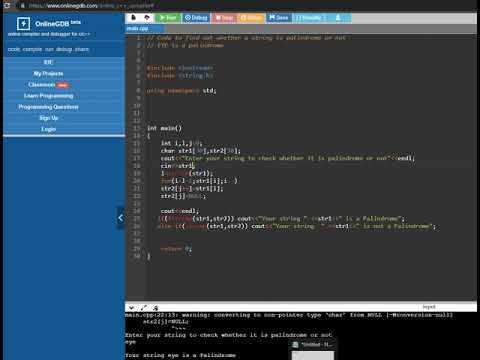This screenshot has width=480, height=360.
Task: Click the console fullscreen expand icon
Action: pyautogui.click(x=144, y=308)
